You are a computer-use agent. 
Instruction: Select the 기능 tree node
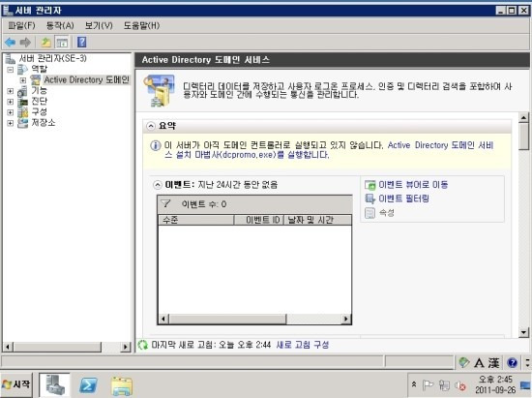pos(39,90)
